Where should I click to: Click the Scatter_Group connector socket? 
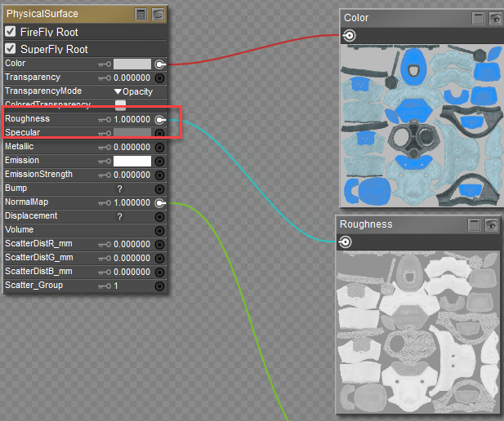[x=159, y=286]
